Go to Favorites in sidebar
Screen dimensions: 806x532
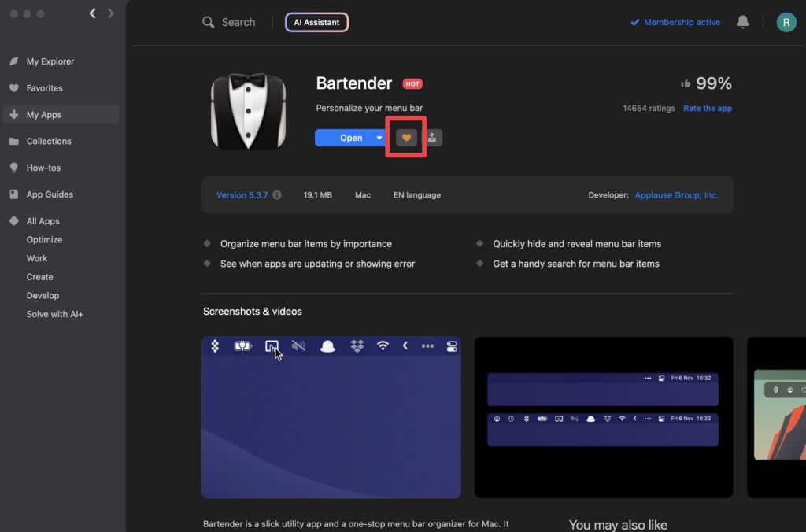tap(45, 88)
